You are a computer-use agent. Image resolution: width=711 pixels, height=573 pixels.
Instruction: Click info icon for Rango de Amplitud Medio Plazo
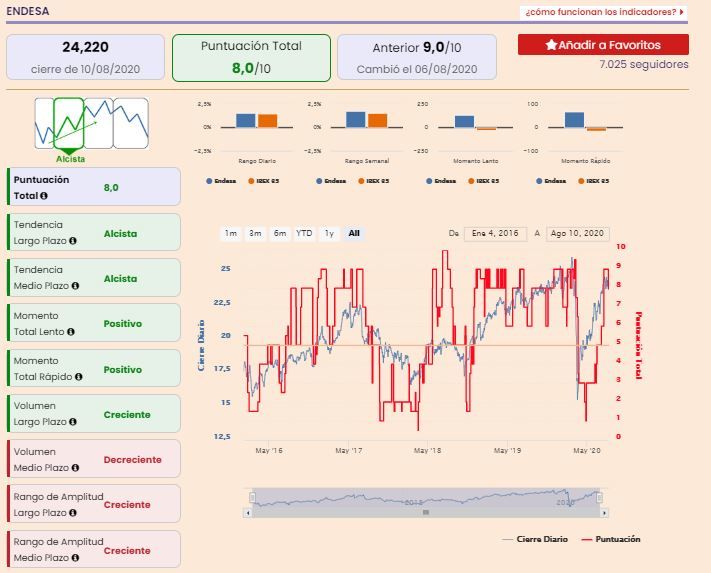click(75, 558)
